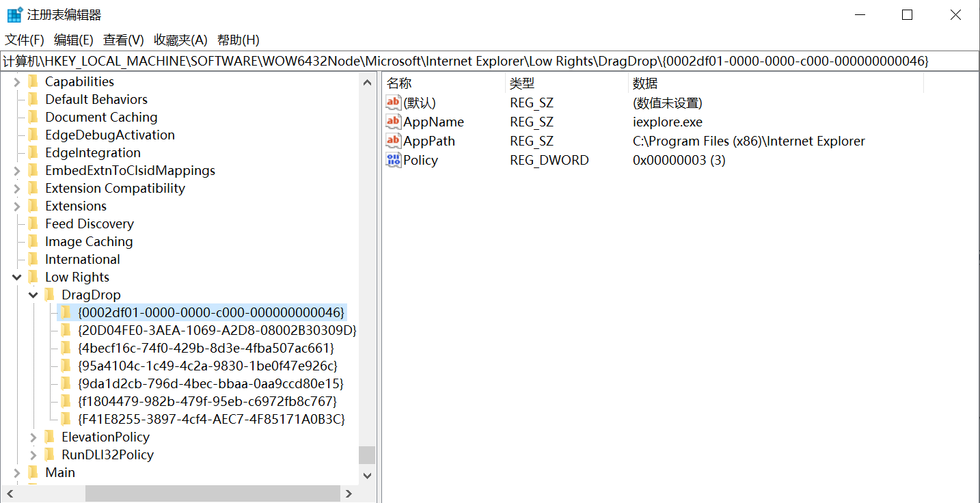
Task: Expand the RunDll32Policy key
Action: click(x=33, y=455)
